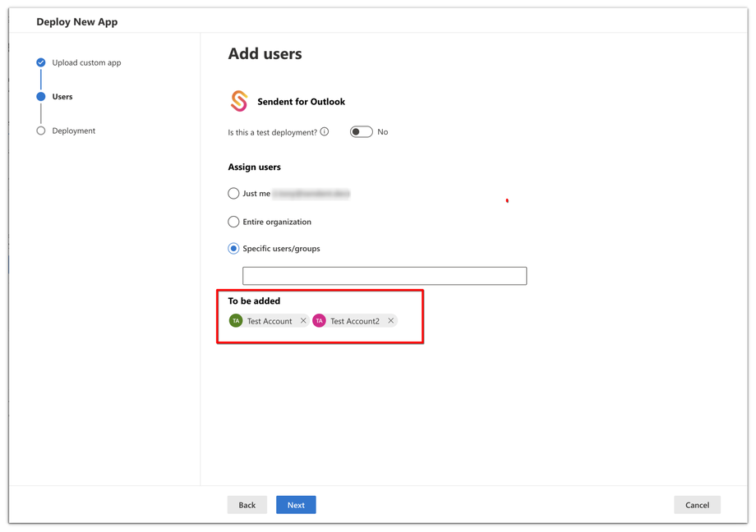
Task: Click the test deployment info icon
Action: click(x=325, y=131)
